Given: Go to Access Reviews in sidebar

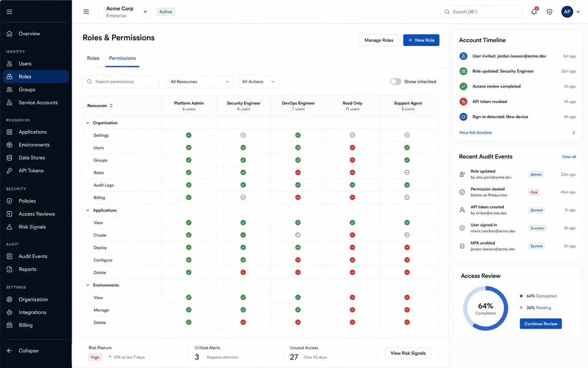Looking at the screenshot, I should click(36, 214).
